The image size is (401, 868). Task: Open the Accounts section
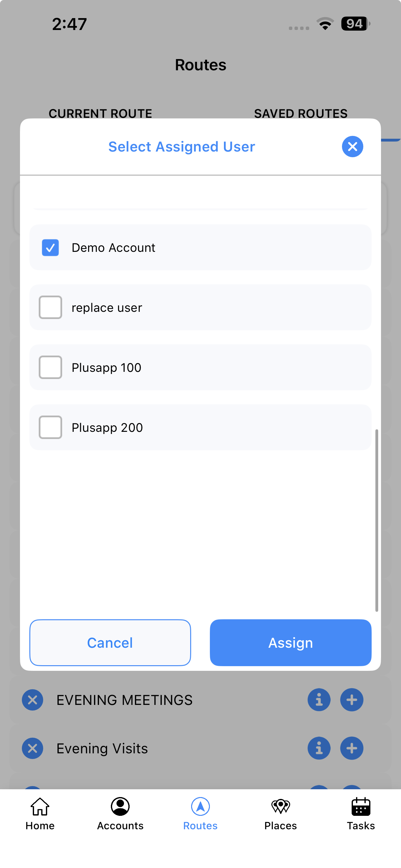(120, 814)
